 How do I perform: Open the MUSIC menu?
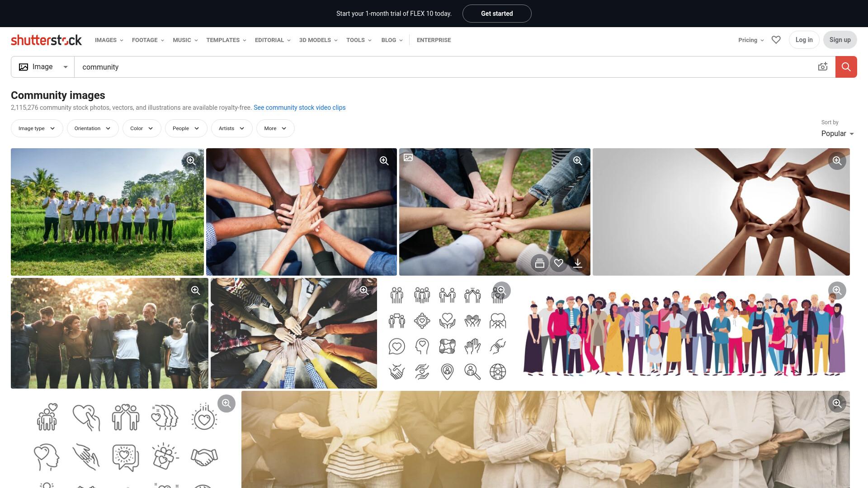[x=185, y=40]
